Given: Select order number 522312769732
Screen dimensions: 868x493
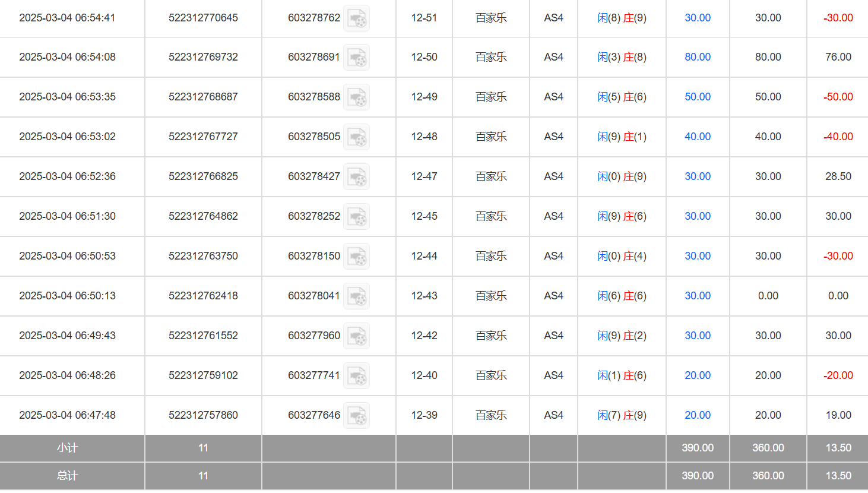Looking at the screenshot, I should [x=203, y=57].
